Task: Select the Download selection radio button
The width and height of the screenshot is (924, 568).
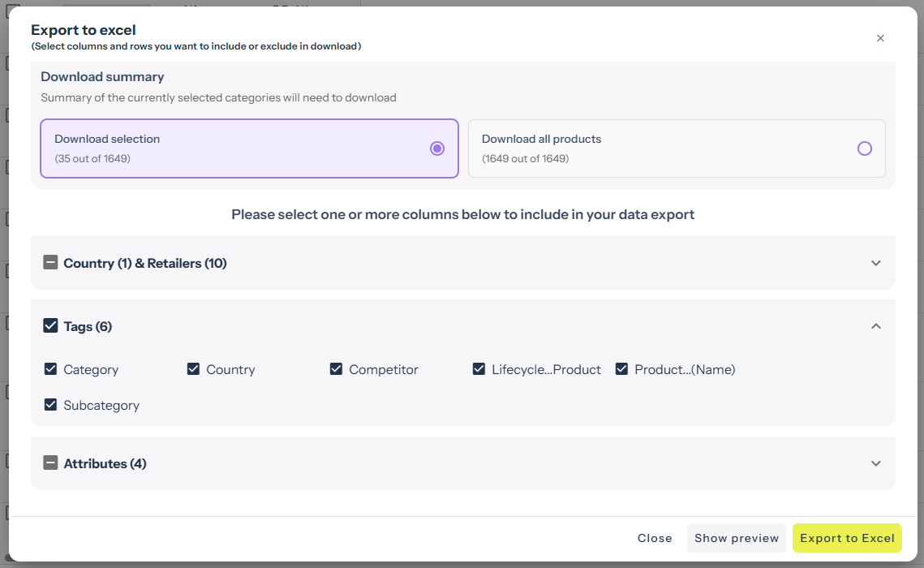Action: click(x=437, y=148)
